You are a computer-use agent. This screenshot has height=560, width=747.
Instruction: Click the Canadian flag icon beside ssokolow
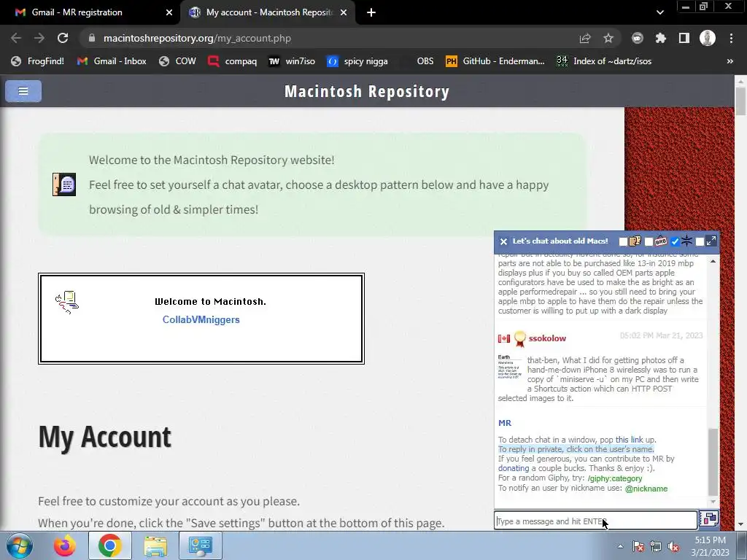[x=504, y=338]
